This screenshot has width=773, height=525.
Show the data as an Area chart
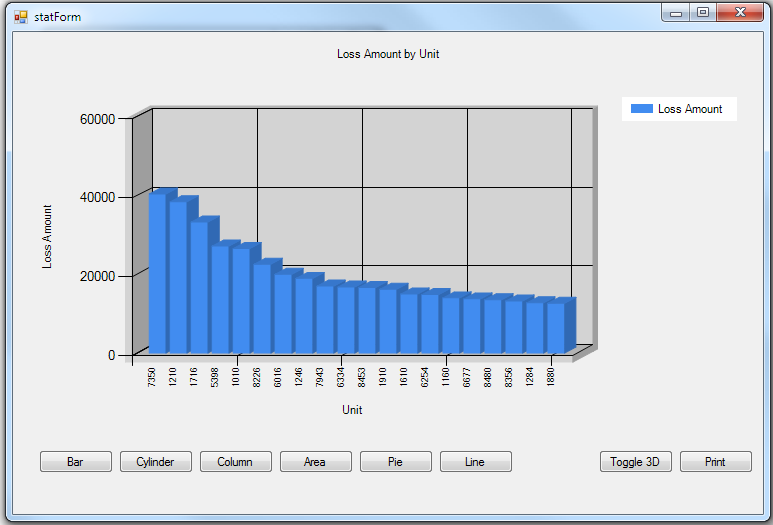click(x=316, y=461)
